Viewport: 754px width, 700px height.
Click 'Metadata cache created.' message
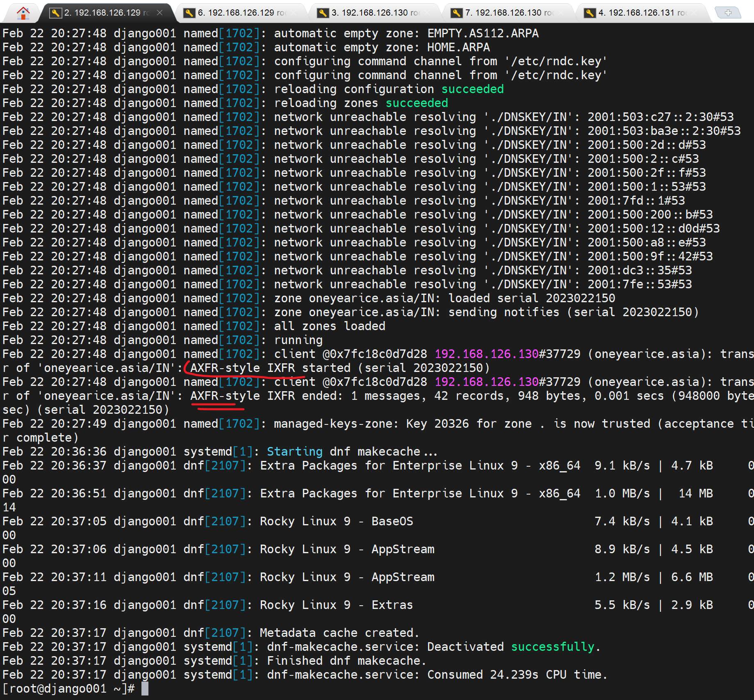(340, 633)
